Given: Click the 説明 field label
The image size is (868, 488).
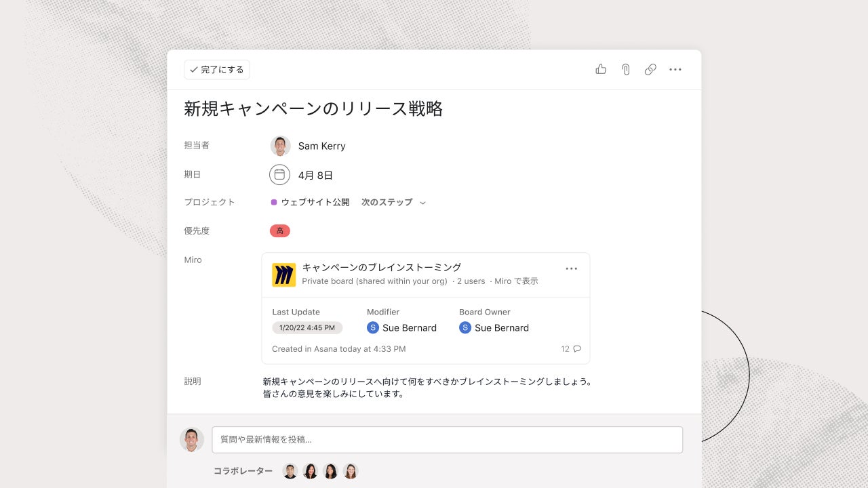Looking at the screenshot, I should click(193, 381).
